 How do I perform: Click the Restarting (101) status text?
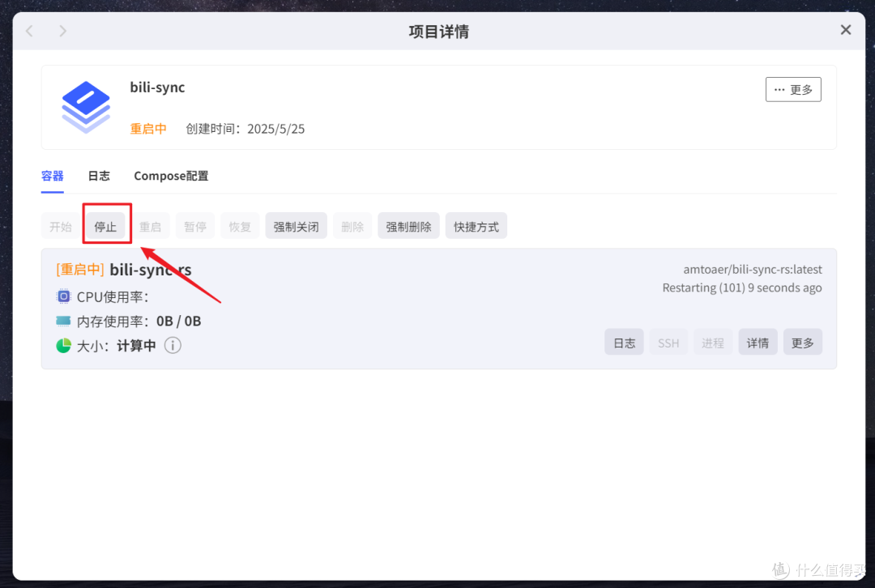[x=742, y=288]
